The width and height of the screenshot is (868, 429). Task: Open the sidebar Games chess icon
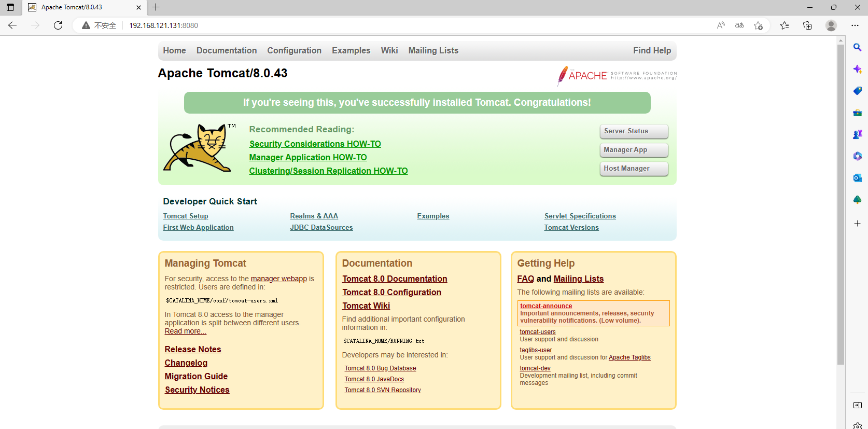click(x=858, y=134)
